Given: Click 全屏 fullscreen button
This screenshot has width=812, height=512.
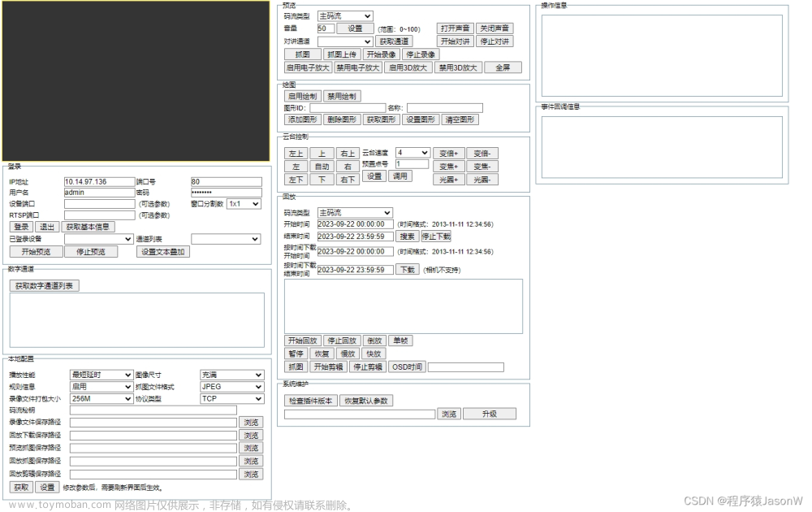Looking at the screenshot, I should (x=503, y=68).
